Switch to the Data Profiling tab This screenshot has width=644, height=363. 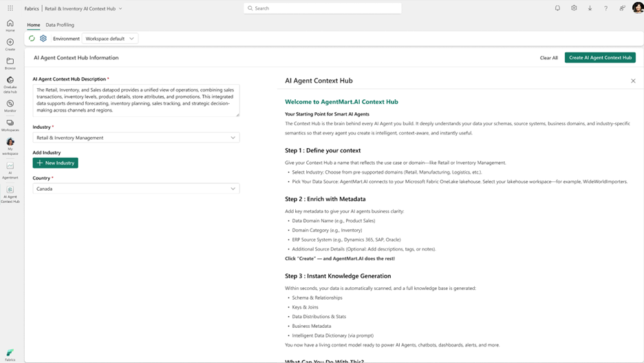[x=60, y=25]
